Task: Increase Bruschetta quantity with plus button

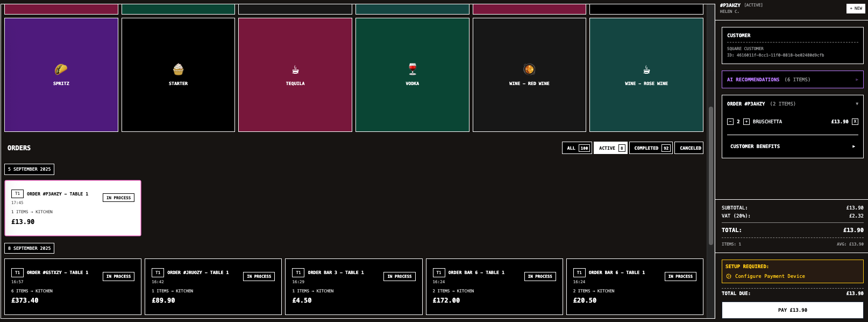Action: (x=746, y=122)
